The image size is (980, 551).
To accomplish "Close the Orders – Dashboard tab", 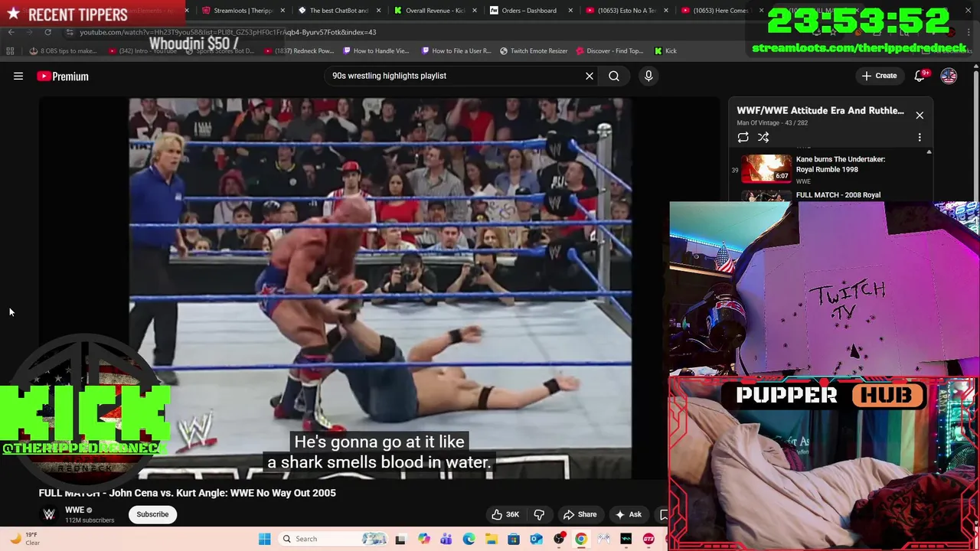I will click(x=570, y=11).
